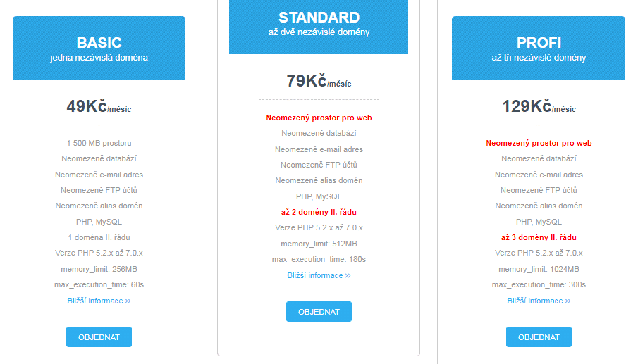Click 'max_execution_time: 180s' in STANDARD
Viewport: 638px width, 364px height.
pos(319,259)
